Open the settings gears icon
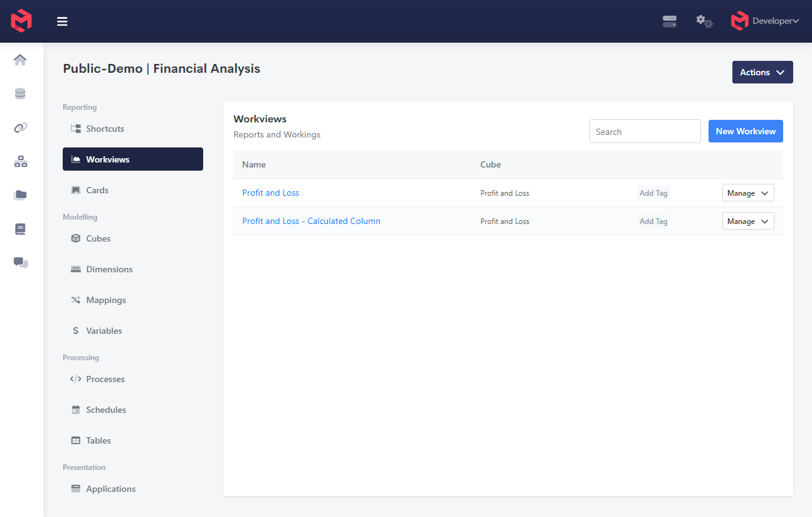The image size is (812, 517). pos(704,21)
